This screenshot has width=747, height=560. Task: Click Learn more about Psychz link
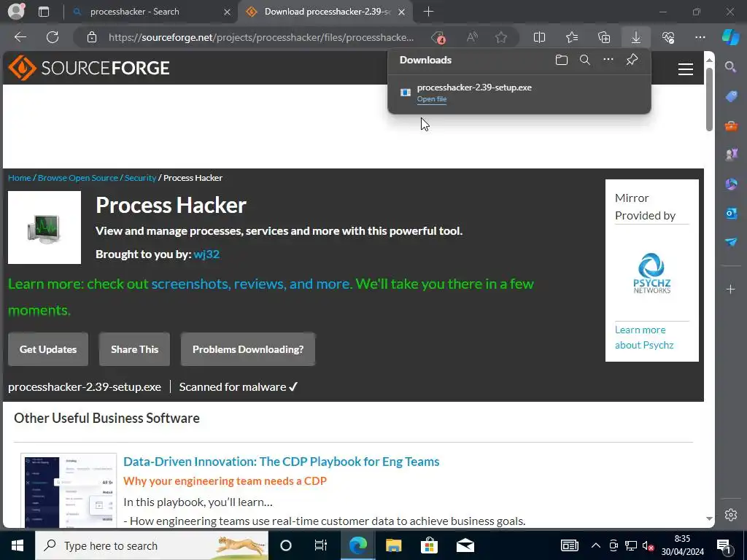[644, 337]
